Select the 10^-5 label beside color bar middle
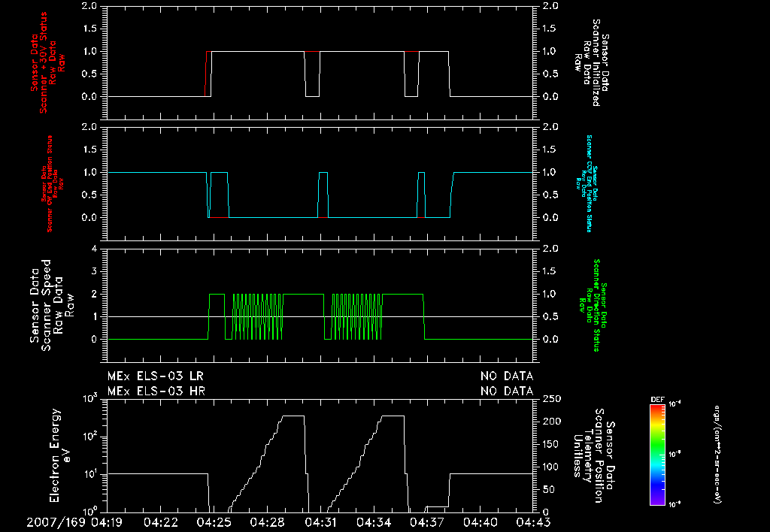Image resolution: width=770 pixels, height=532 pixels. tap(675, 454)
